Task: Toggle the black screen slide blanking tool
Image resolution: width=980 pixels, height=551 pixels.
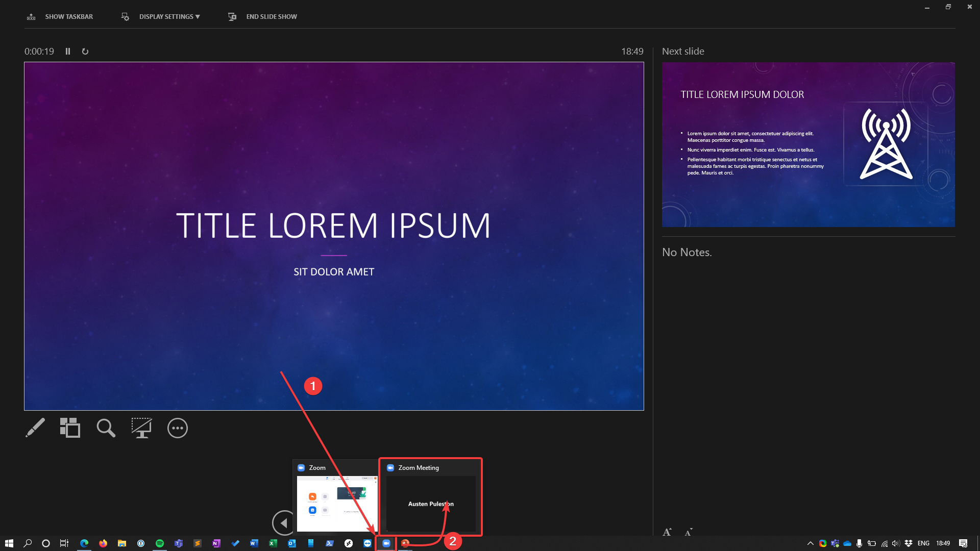Action: [141, 428]
